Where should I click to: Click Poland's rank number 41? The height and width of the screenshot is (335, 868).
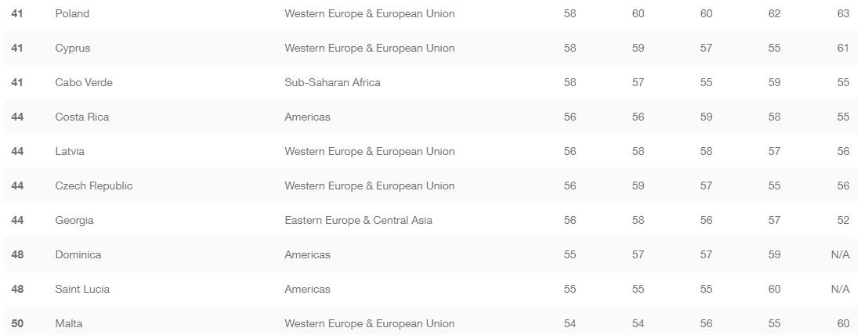[17, 14]
